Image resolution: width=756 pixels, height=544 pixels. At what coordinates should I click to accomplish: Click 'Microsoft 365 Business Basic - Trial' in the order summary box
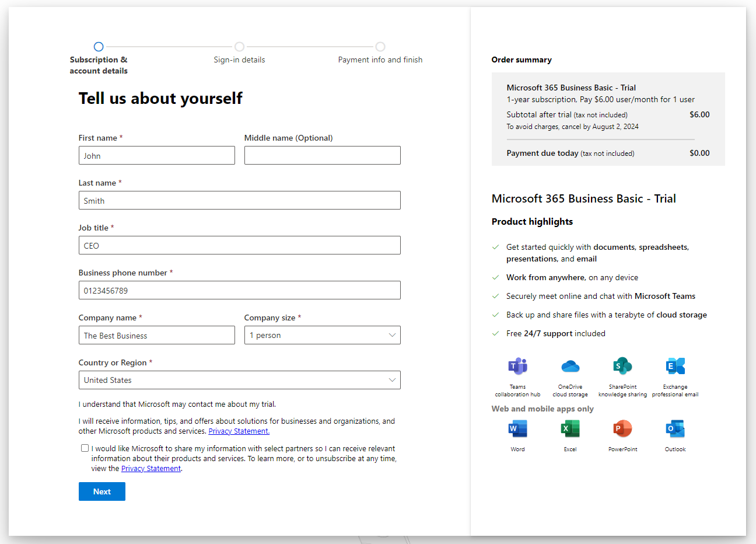571,88
